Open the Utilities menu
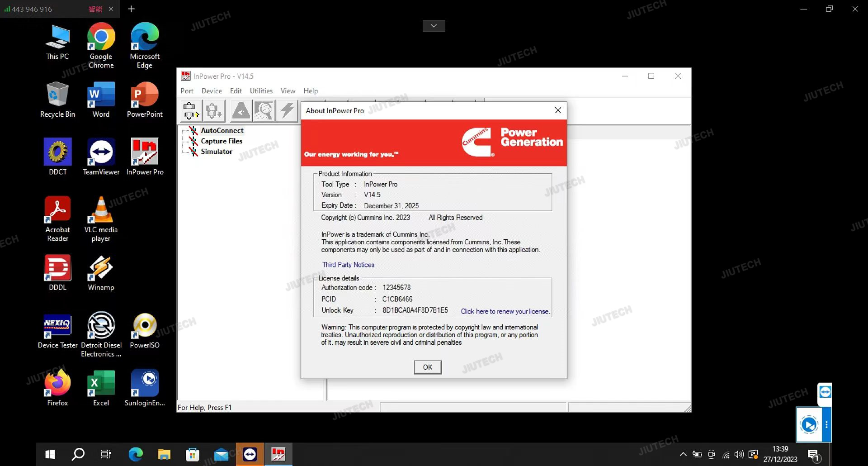868x466 pixels. (x=261, y=91)
